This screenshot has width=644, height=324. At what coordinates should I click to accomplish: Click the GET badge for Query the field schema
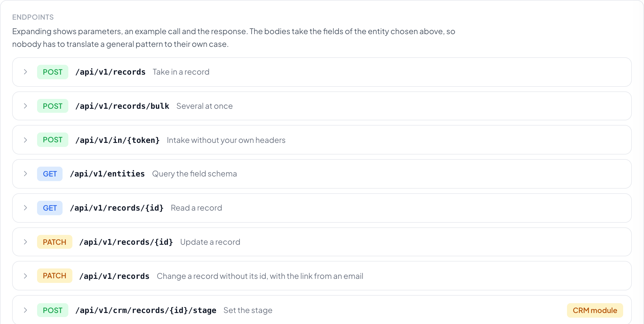pos(50,174)
